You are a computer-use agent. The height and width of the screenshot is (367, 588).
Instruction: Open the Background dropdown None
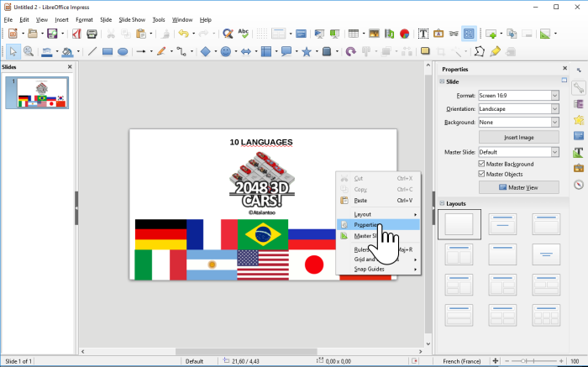coord(518,123)
